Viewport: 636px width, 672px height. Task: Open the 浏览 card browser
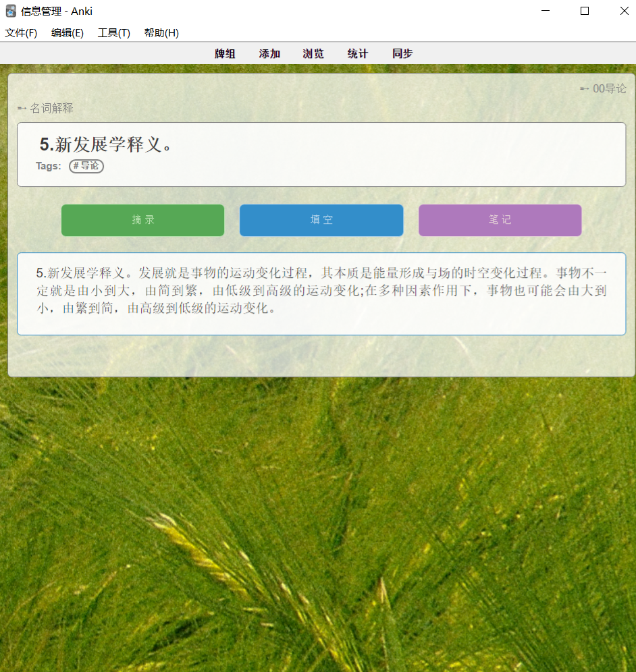[x=313, y=53]
